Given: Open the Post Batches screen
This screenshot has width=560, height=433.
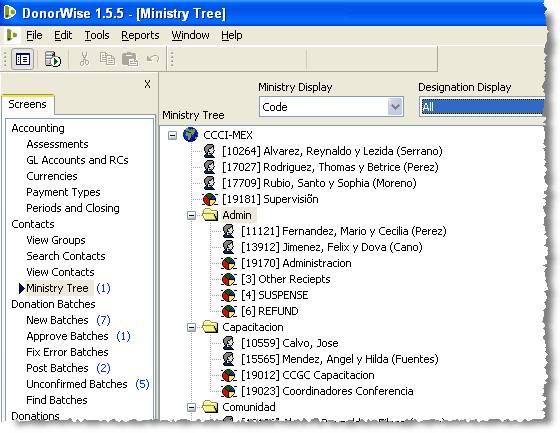Looking at the screenshot, I should click(57, 368).
